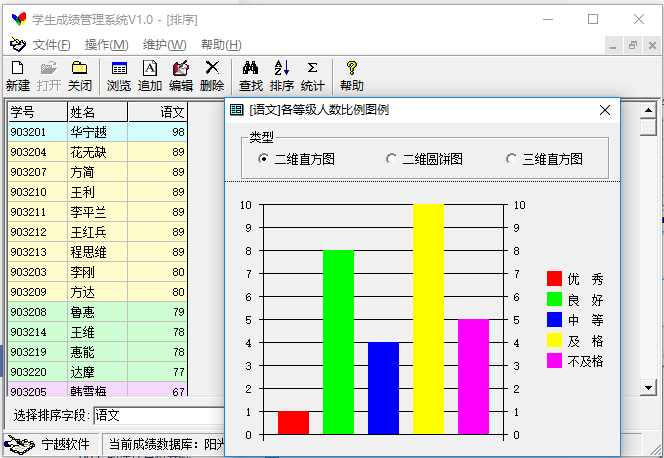This screenshot has width=664, height=458.
Task: Click the 选择排序字段 input field
Action: pos(157,415)
